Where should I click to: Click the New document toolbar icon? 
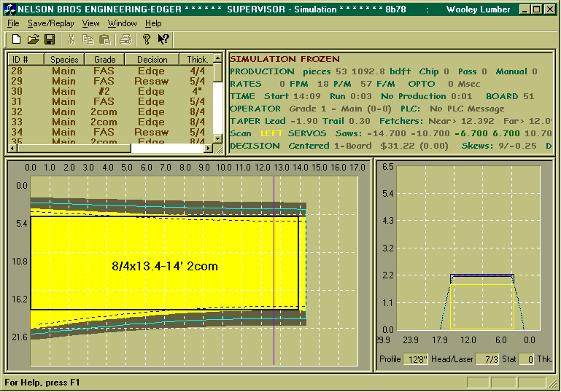tap(17, 39)
